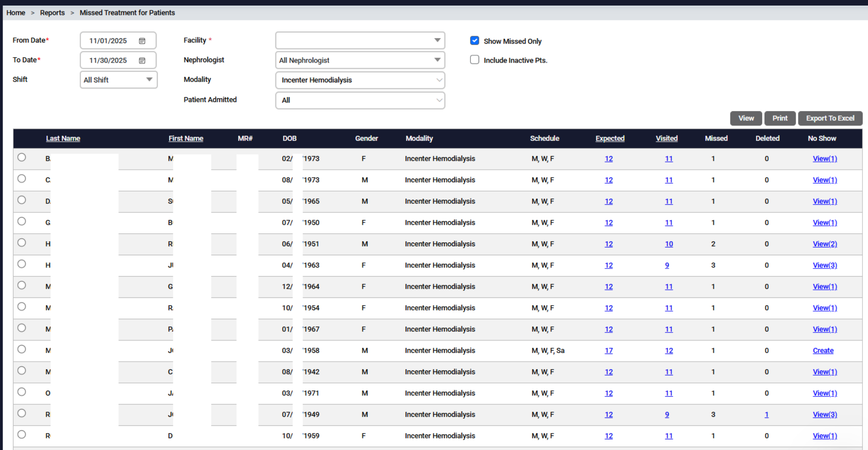Viewport: 868px width, 450px height.
Task: Open Expected 12 link in the 1954 patient row
Action: tap(609, 308)
